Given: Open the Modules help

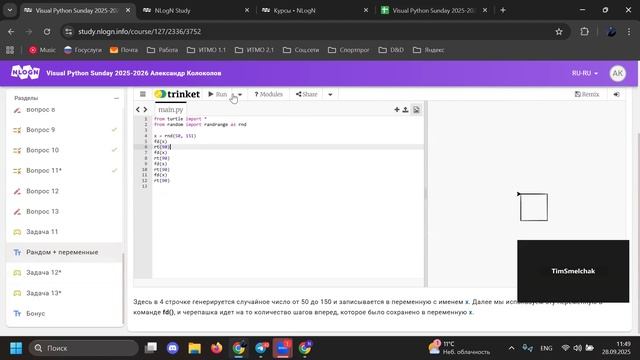Looking at the screenshot, I should point(268,94).
